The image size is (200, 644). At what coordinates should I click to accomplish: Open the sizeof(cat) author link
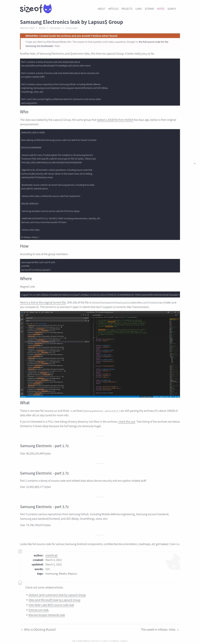point(51,556)
